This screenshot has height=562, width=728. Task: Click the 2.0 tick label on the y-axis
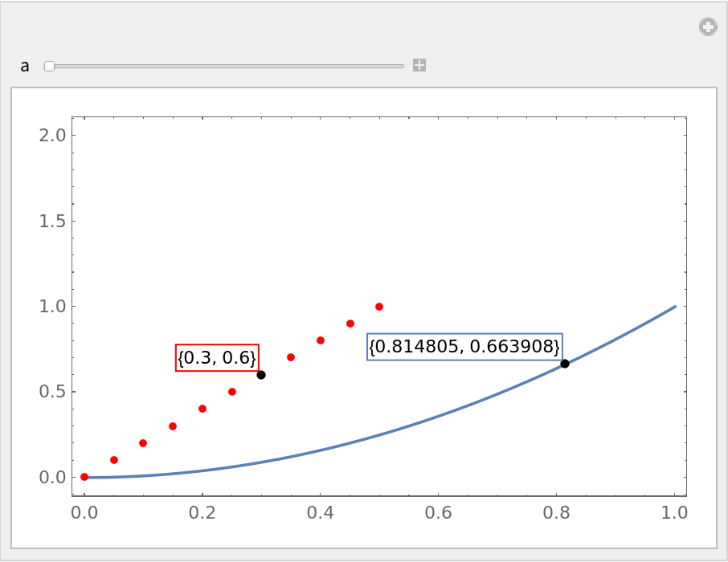click(x=52, y=135)
